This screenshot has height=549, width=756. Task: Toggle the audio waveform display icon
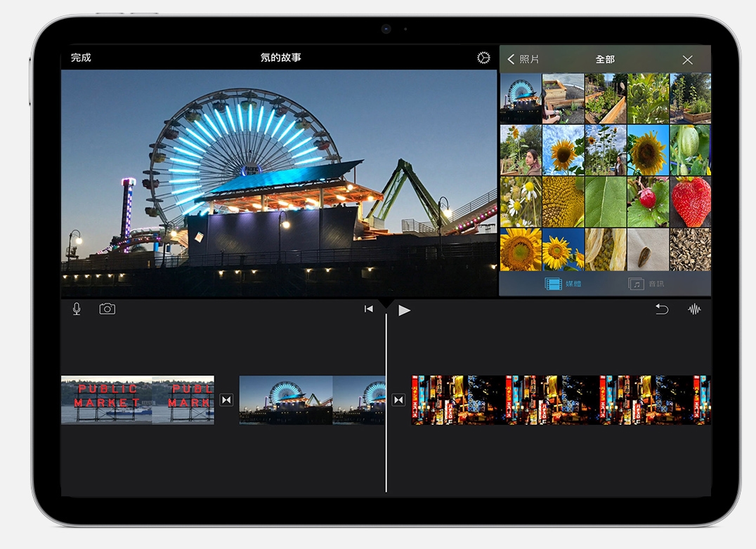(x=694, y=310)
